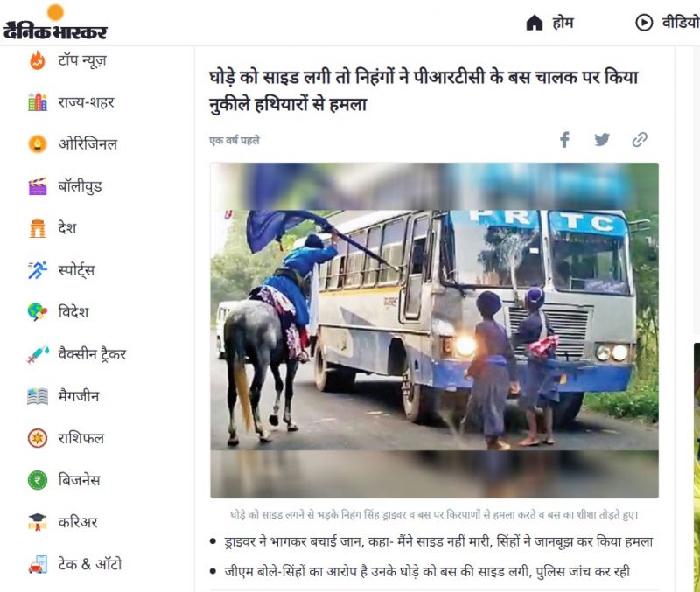Click the Dainik Bhaskar logo
This screenshot has height=592, width=700.
[55, 23]
